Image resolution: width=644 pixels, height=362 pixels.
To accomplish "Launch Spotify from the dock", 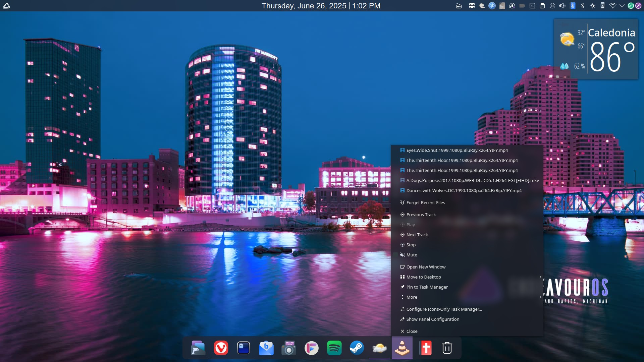I will tap(334, 348).
